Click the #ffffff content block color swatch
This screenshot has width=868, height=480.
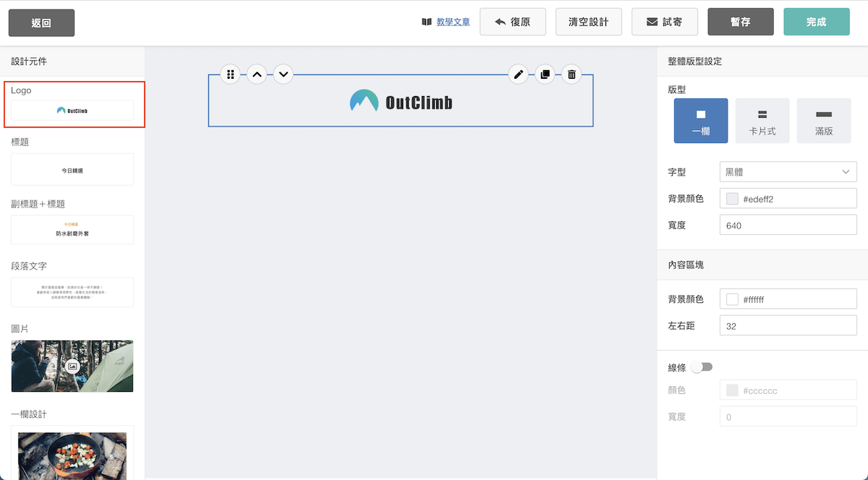pos(732,299)
